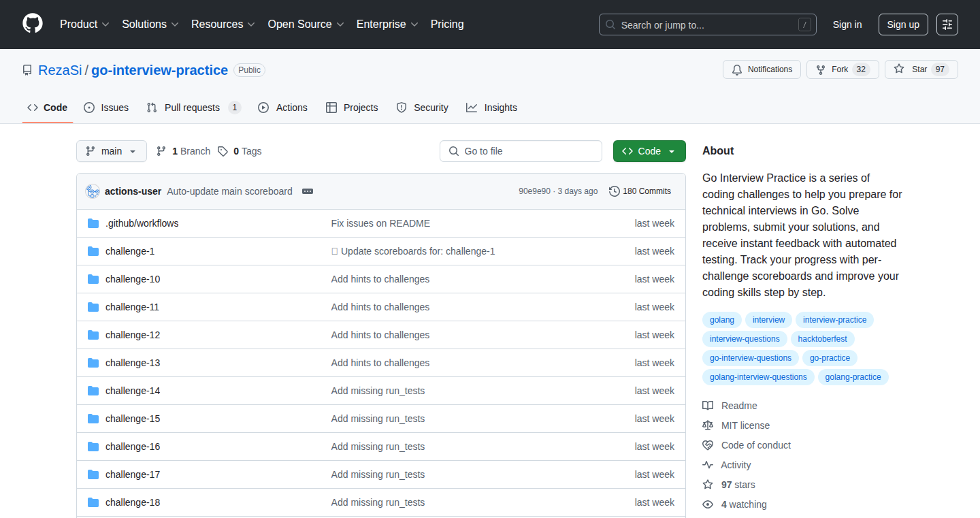
Task: Switch to the Security tab
Action: (422, 108)
